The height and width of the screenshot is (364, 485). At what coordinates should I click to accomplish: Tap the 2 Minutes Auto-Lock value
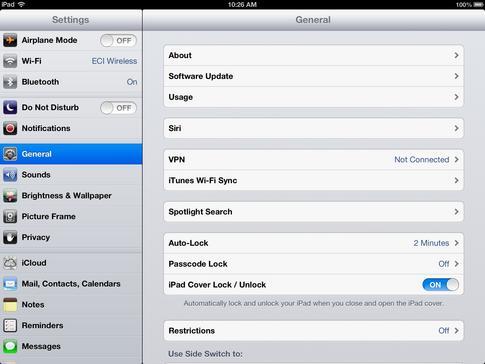point(431,243)
